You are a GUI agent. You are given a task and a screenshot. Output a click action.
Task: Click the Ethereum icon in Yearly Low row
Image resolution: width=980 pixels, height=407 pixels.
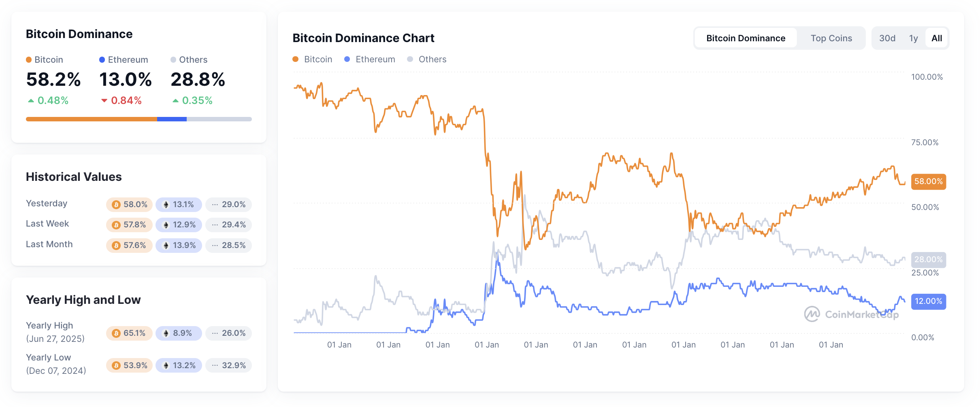click(x=166, y=366)
